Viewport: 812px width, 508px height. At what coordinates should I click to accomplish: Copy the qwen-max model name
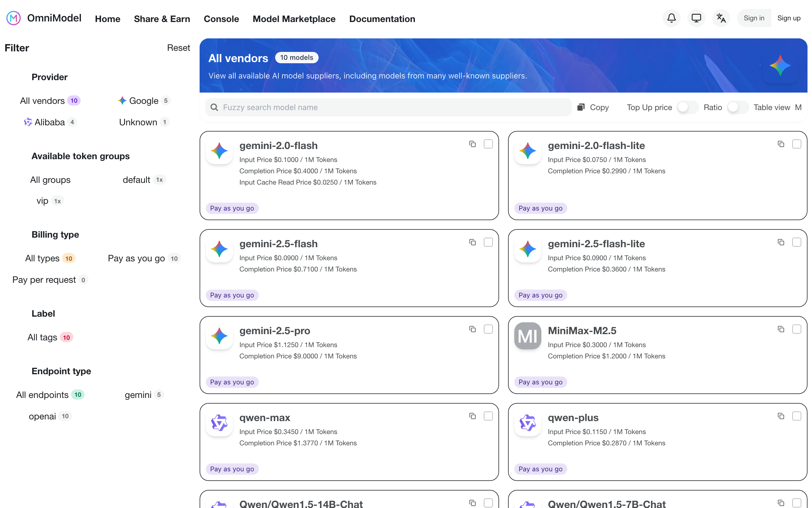(473, 416)
